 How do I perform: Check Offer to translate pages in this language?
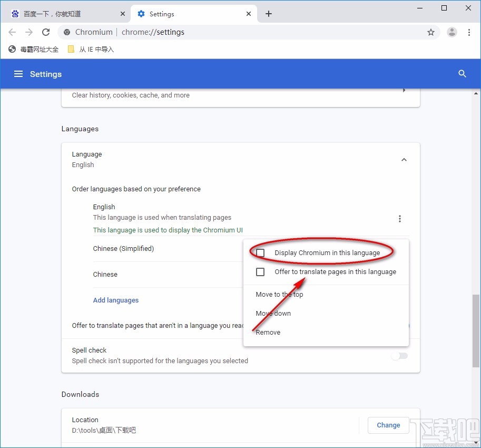260,272
